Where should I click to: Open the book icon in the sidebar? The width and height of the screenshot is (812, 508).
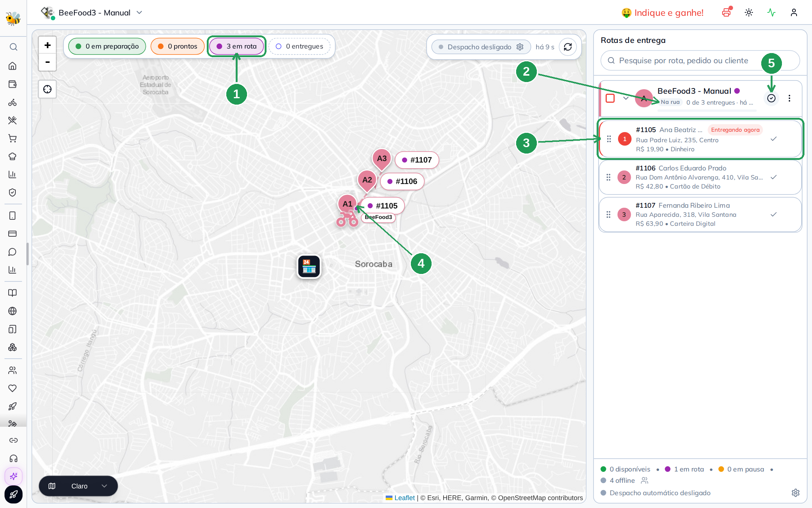tap(12, 293)
